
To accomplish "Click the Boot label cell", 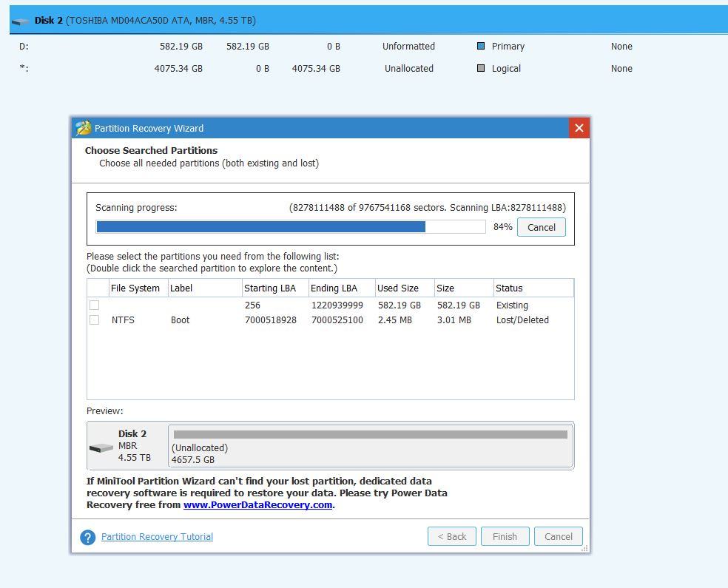I will pos(180,320).
